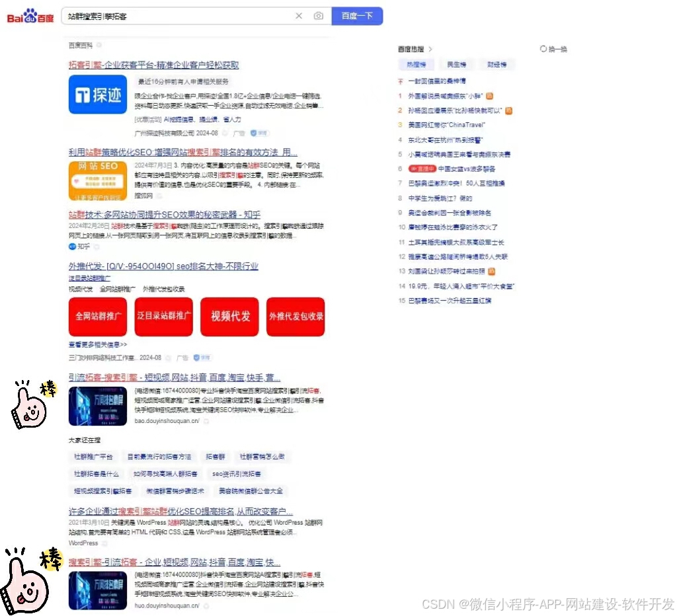Click the hot badge next to 外国解说员喊樊振东
677x616 pixels.
point(490,96)
